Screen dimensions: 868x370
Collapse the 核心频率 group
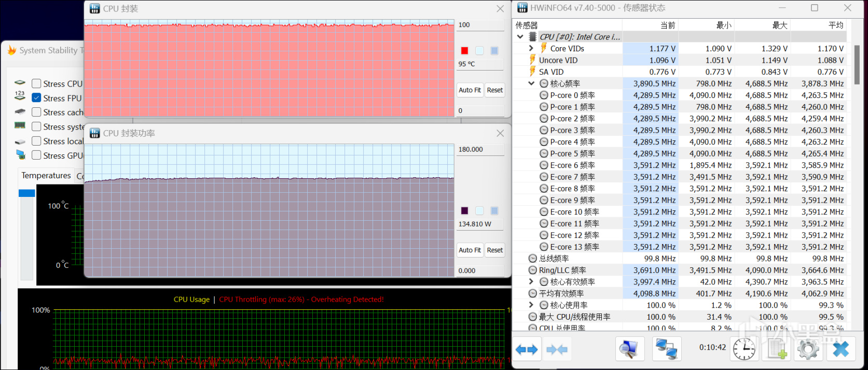(x=531, y=83)
